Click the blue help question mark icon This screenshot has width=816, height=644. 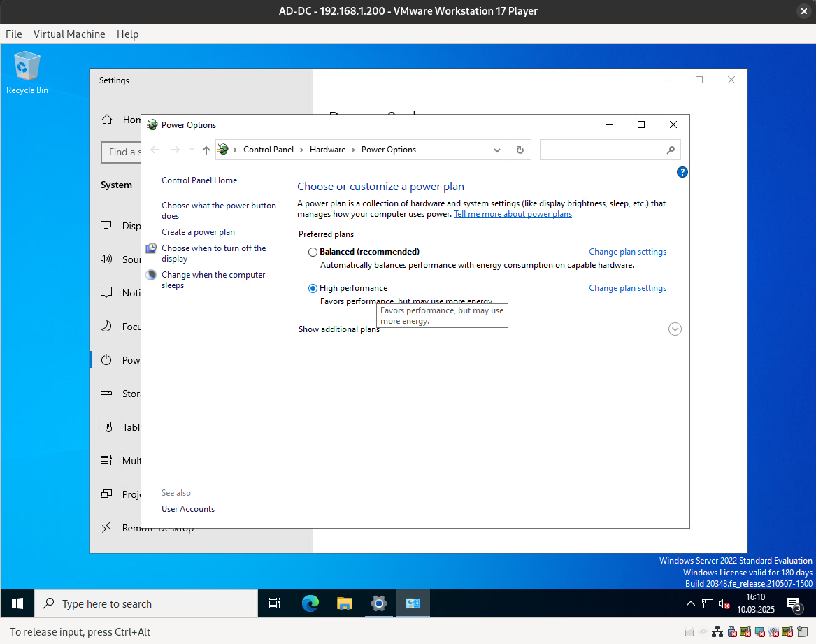[x=682, y=172]
